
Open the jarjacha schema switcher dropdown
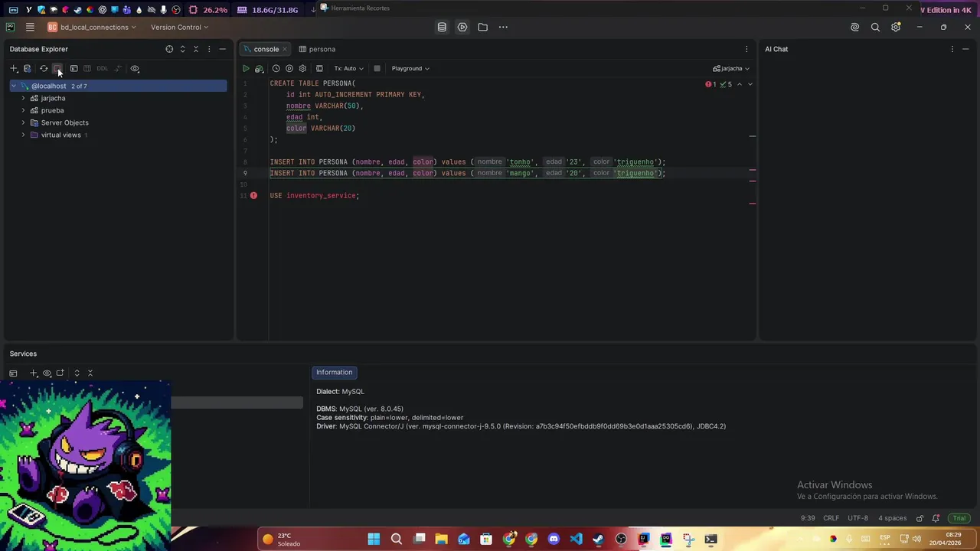pyautogui.click(x=731, y=69)
